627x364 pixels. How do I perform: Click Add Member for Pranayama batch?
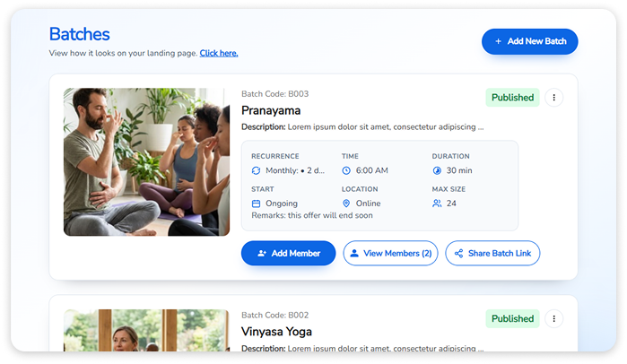(288, 254)
